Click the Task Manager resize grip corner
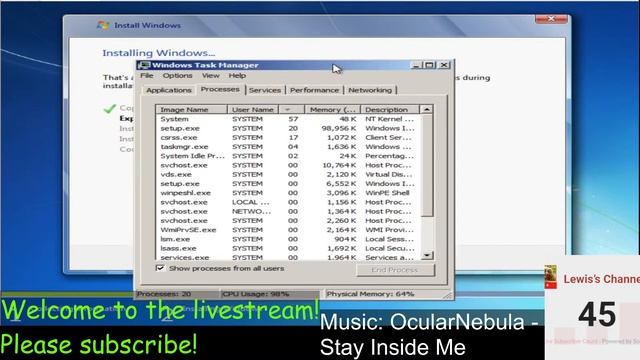Screen dimensions: 640x360 click(448, 295)
